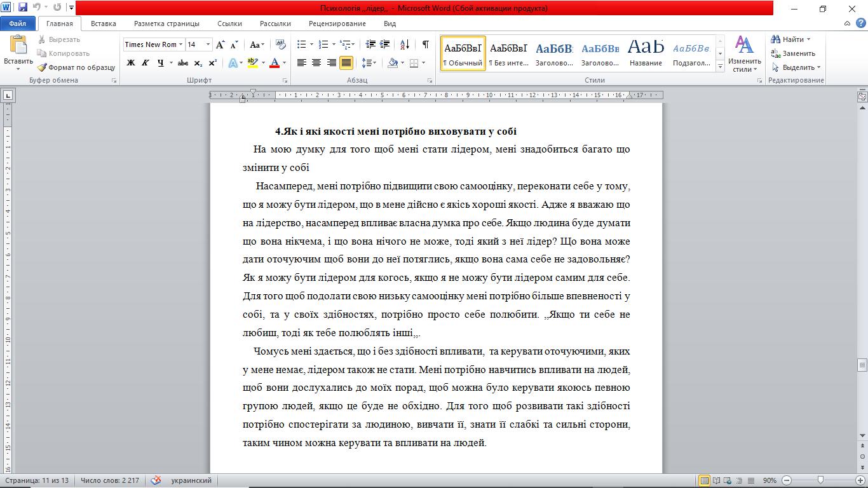Grow the font size

click(220, 44)
